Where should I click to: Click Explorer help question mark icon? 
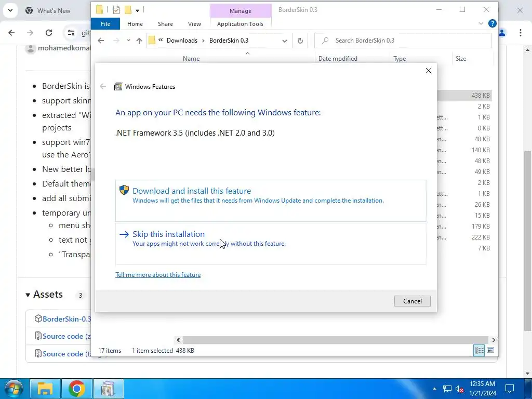(493, 23)
